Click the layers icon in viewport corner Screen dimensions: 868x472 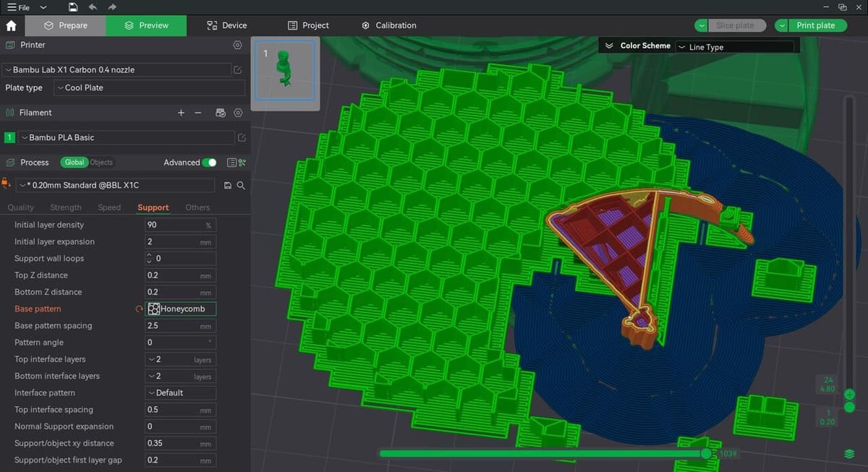click(x=850, y=454)
